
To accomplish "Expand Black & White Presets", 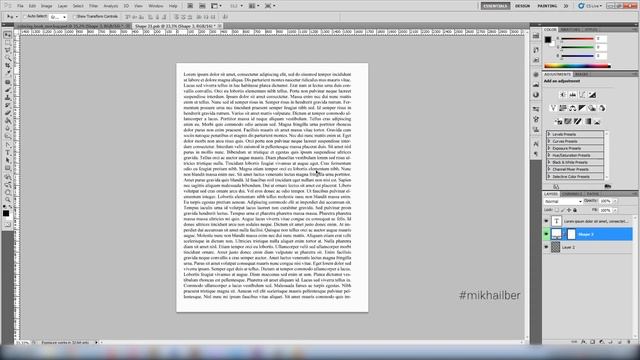I will tap(549, 162).
